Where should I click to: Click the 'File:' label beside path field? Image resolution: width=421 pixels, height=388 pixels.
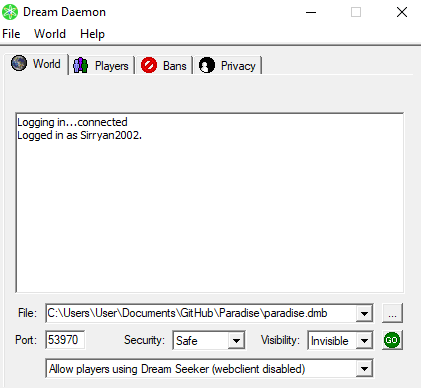click(27, 313)
